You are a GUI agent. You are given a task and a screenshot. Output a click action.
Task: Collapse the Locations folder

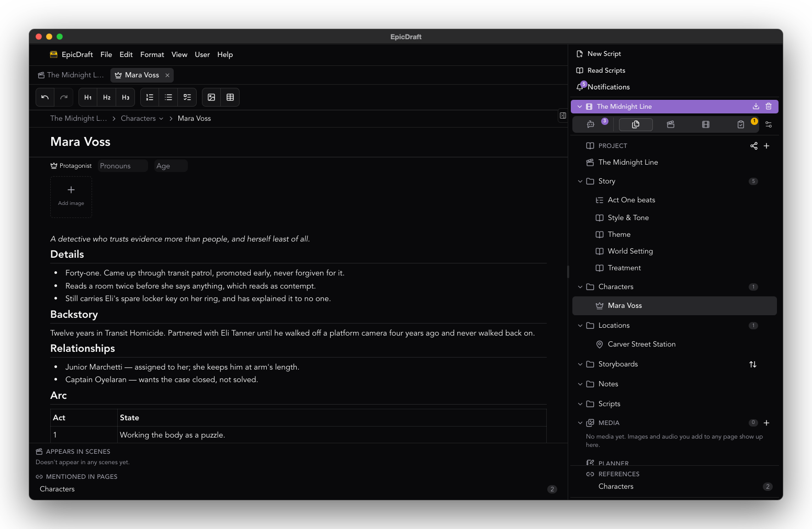coord(580,326)
